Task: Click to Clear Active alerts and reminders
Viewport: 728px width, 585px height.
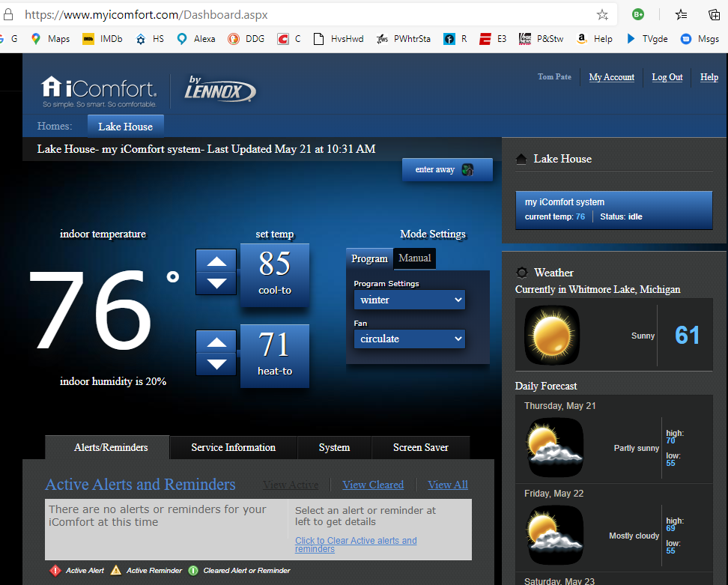Action: click(x=356, y=544)
